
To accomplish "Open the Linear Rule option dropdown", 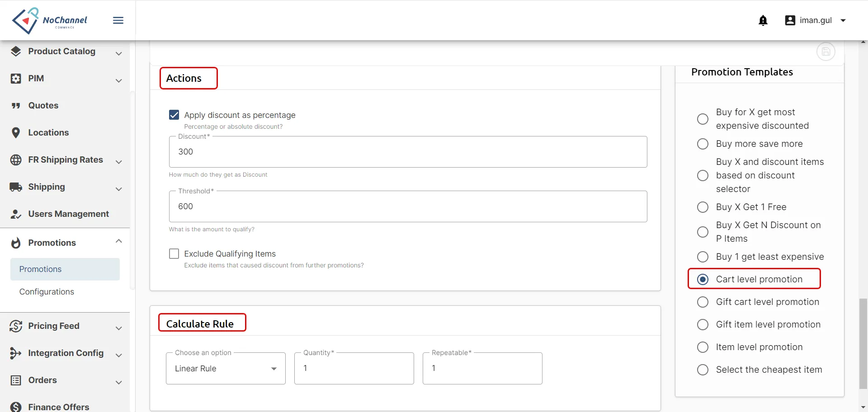I will pyautogui.click(x=226, y=368).
